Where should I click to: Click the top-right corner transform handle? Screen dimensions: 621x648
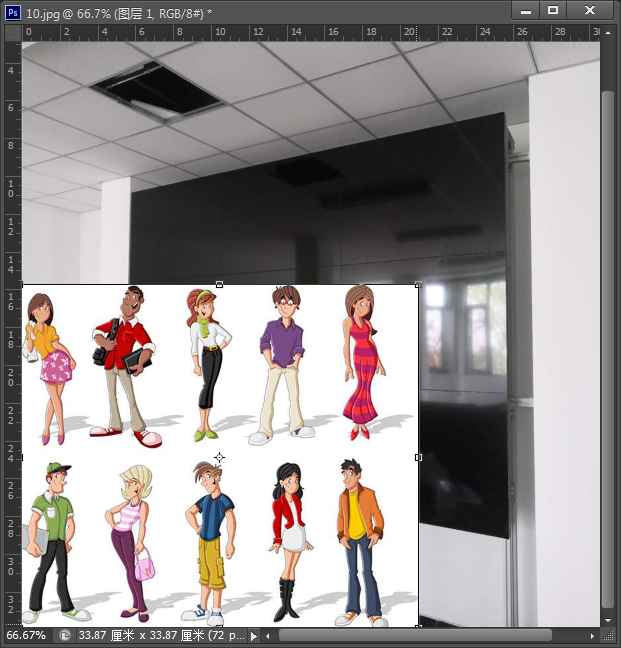pos(418,284)
